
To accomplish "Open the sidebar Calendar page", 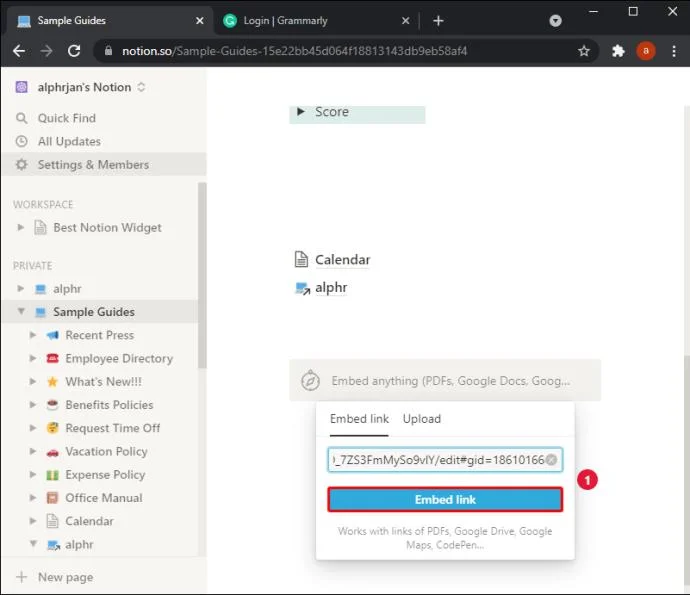I will point(89,521).
